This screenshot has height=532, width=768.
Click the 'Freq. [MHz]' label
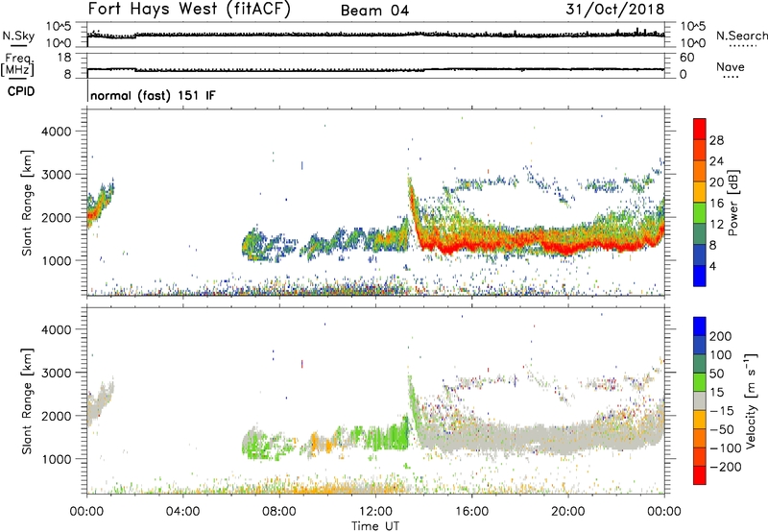(18, 65)
